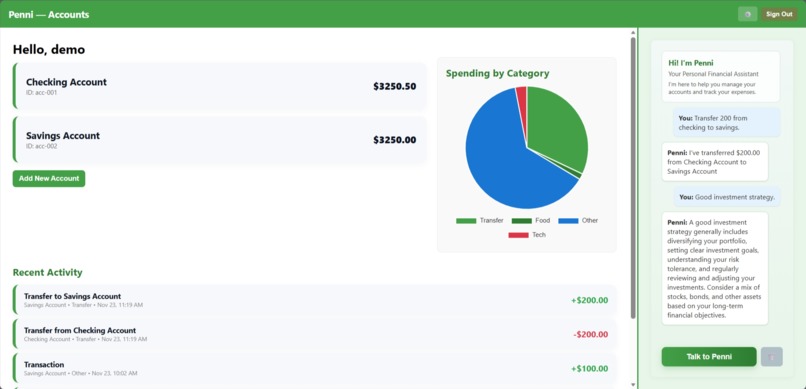Click the $3250.00 savings balance

(x=395, y=140)
